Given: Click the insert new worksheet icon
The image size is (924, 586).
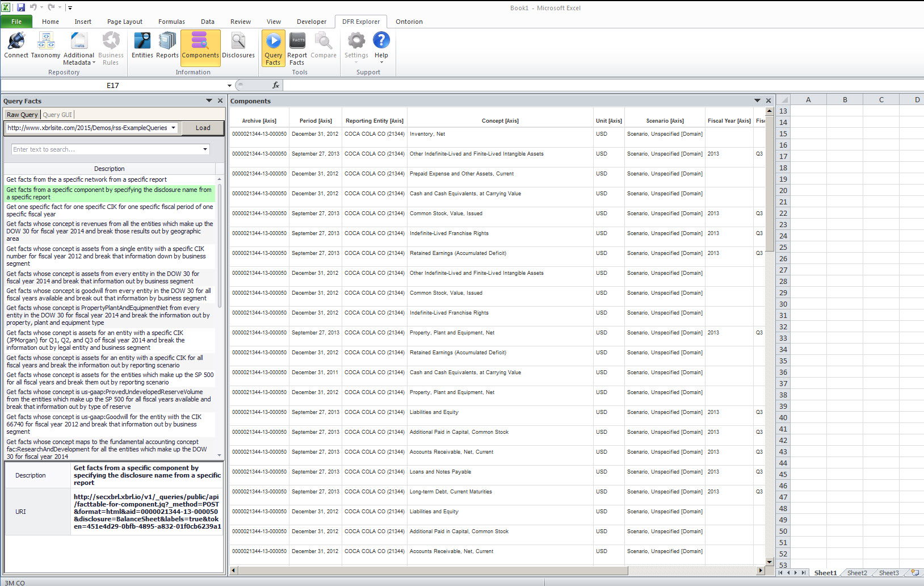Looking at the screenshot, I should click(914, 573).
